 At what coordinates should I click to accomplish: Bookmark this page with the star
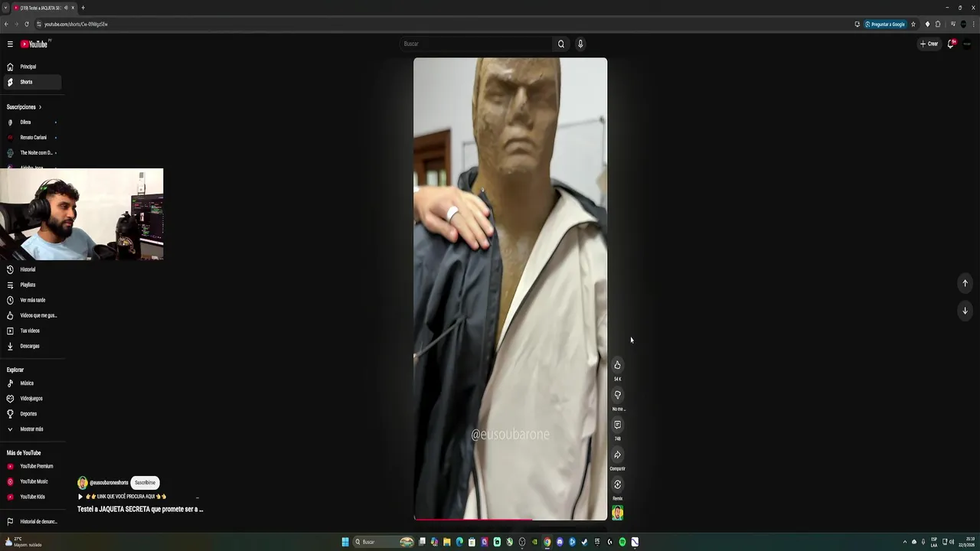tap(913, 24)
